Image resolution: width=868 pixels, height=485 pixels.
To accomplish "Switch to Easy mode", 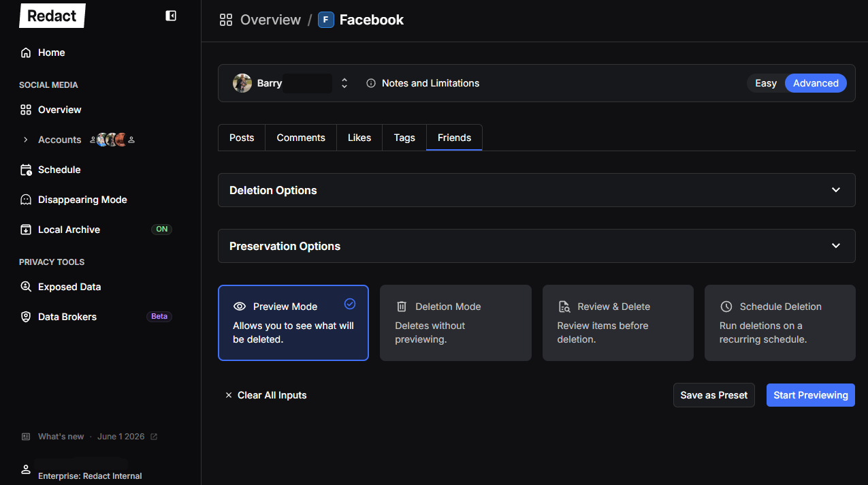I will 766,83.
